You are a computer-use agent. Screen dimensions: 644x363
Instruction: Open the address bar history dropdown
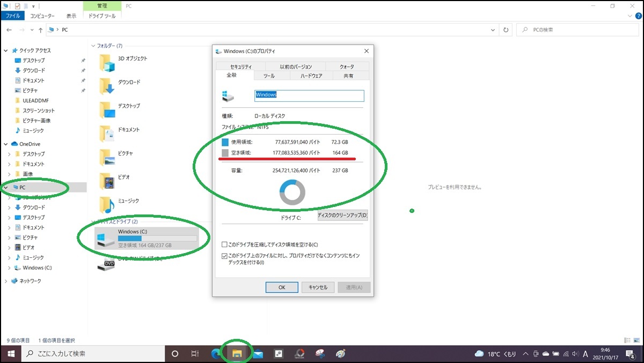[x=493, y=29]
